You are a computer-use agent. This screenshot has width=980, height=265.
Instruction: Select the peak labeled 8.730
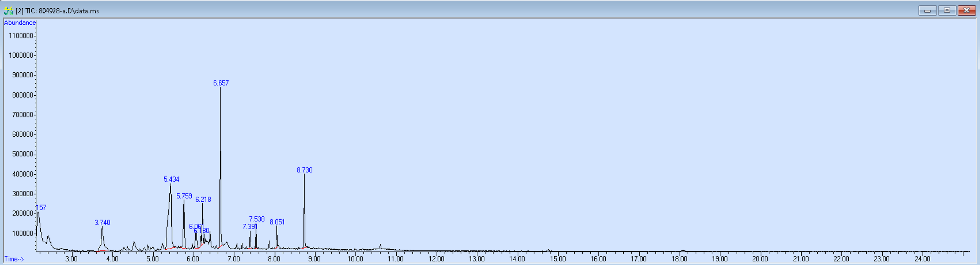[305, 170]
